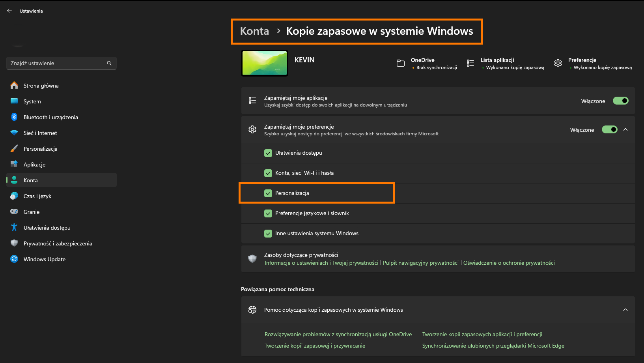The height and width of the screenshot is (363, 644).
Task: Click the OneDrive folder icon
Action: tap(401, 63)
